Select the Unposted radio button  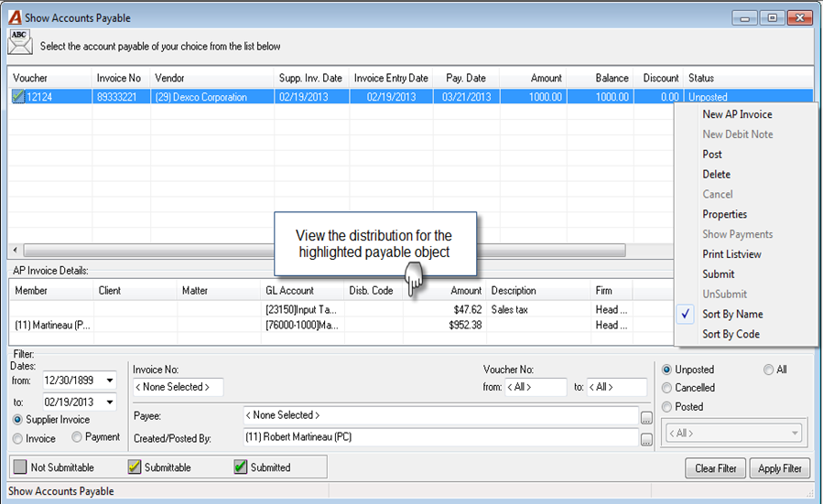666,370
